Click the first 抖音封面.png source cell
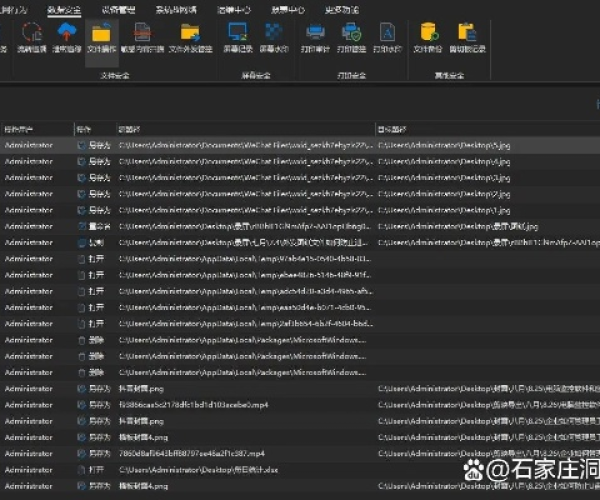 [x=141, y=389]
